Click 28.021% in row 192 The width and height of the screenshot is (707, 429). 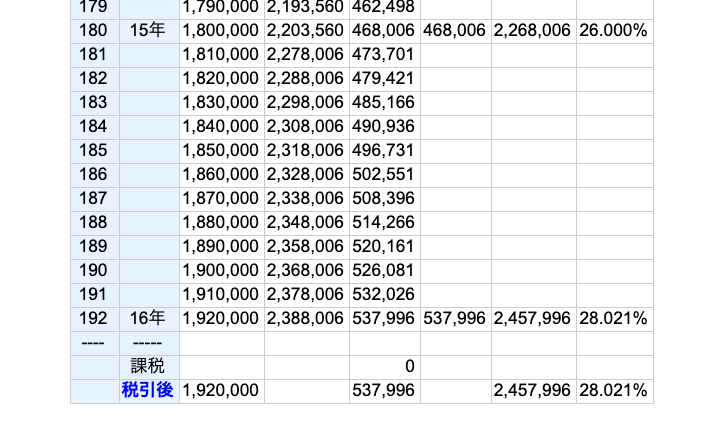[613, 319]
